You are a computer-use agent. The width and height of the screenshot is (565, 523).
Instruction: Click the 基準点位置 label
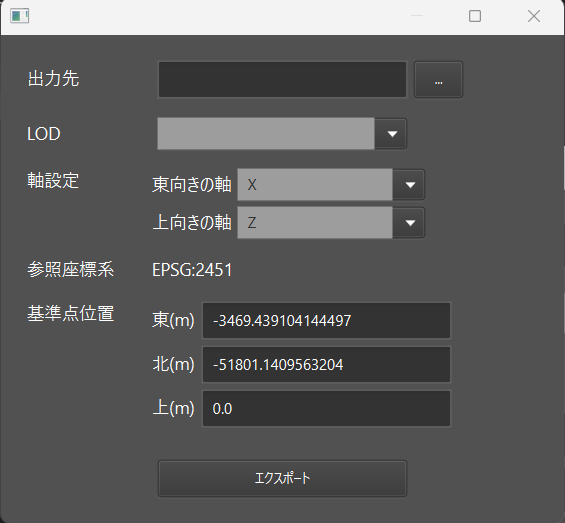(71, 314)
